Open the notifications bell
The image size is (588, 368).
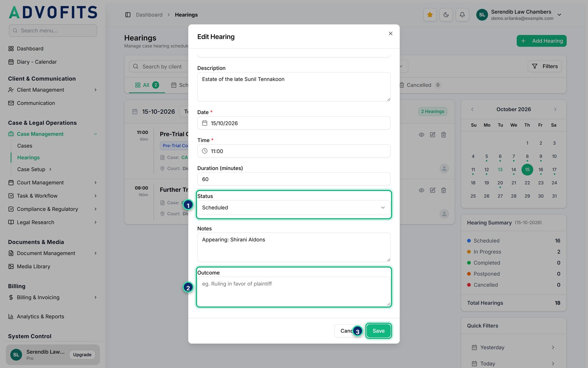point(462,15)
